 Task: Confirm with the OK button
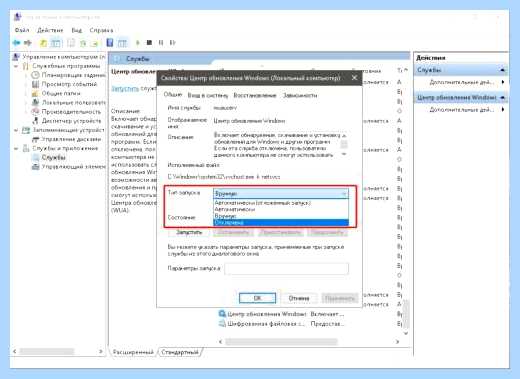click(x=257, y=298)
